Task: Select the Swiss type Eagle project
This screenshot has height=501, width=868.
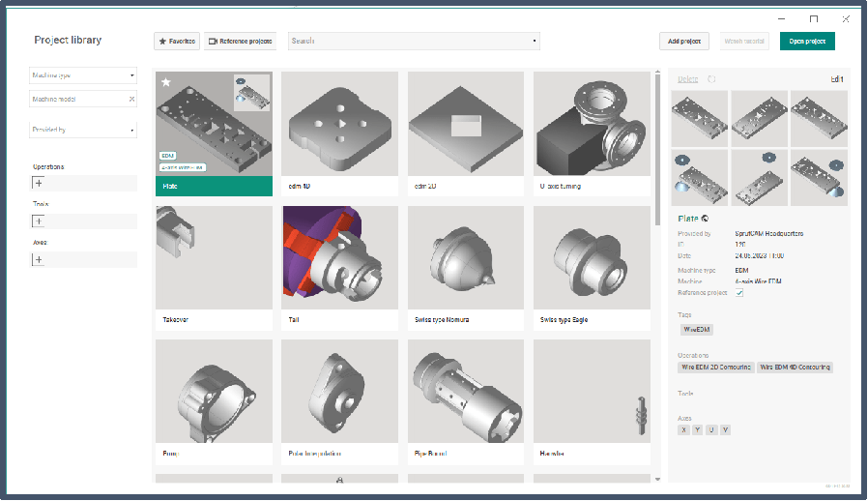Action: click(592, 268)
